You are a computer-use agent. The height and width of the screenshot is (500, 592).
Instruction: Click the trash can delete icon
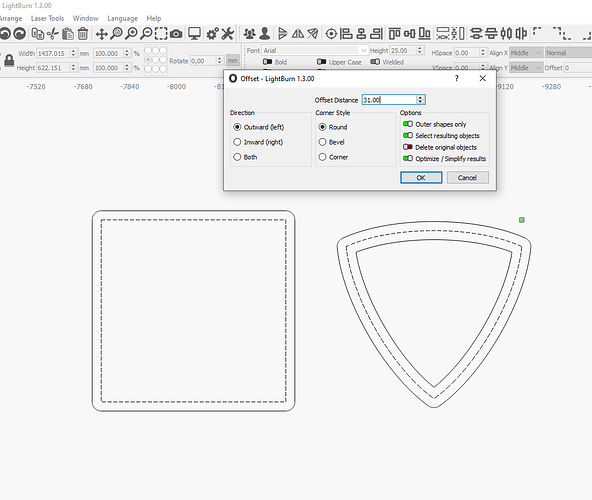click(83, 34)
